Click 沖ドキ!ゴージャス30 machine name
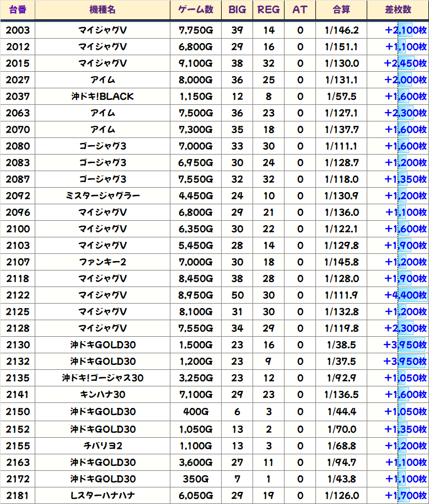 pyautogui.click(x=103, y=378)
